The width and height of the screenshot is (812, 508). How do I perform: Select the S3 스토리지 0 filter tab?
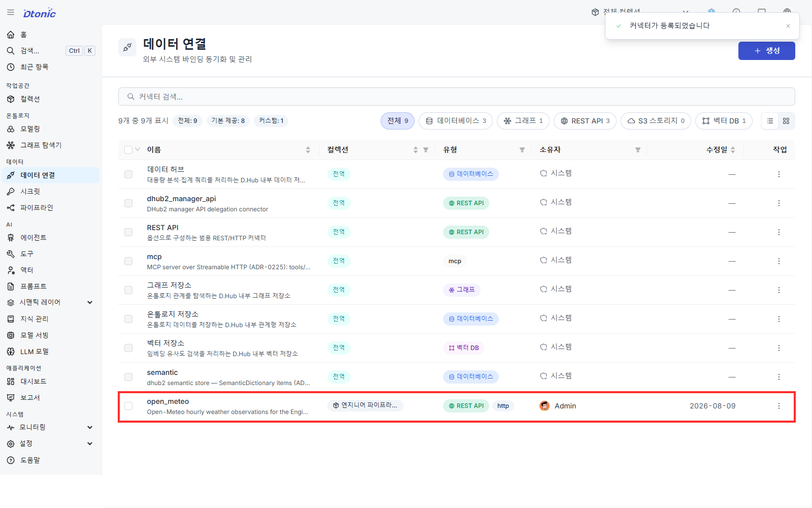[656, 121]
